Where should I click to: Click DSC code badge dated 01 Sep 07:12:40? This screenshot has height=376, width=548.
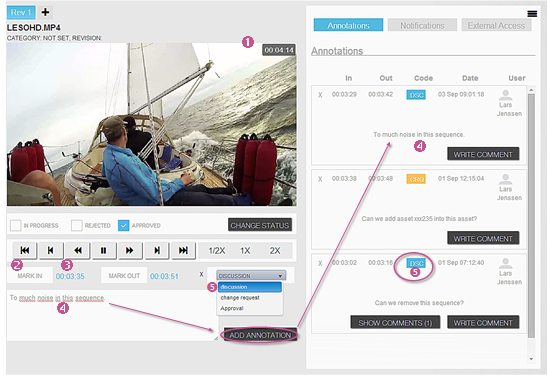[416, 263]
